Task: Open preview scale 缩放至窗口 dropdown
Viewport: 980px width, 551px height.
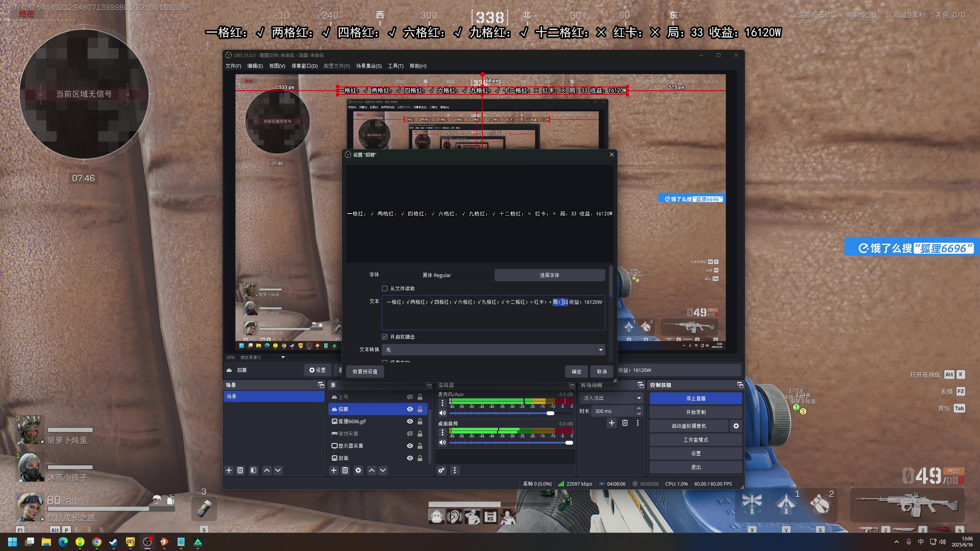Action: [x=263, y=357]
